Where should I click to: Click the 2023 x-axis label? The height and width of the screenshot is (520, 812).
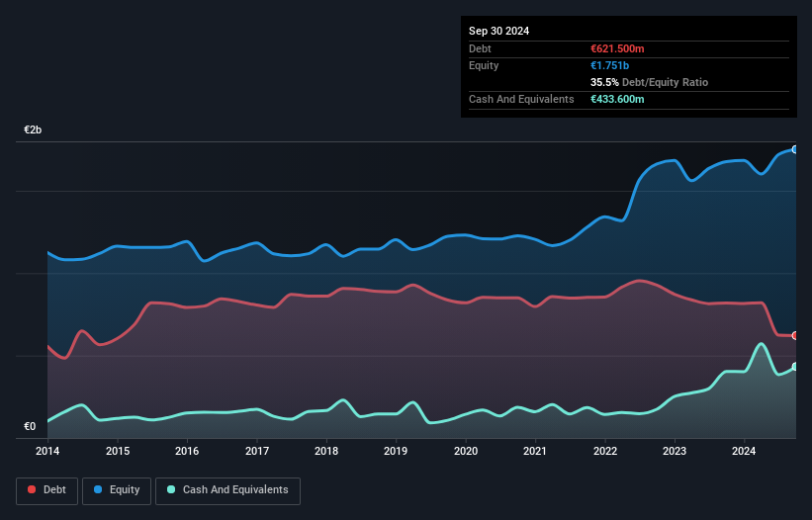(675, 451)
